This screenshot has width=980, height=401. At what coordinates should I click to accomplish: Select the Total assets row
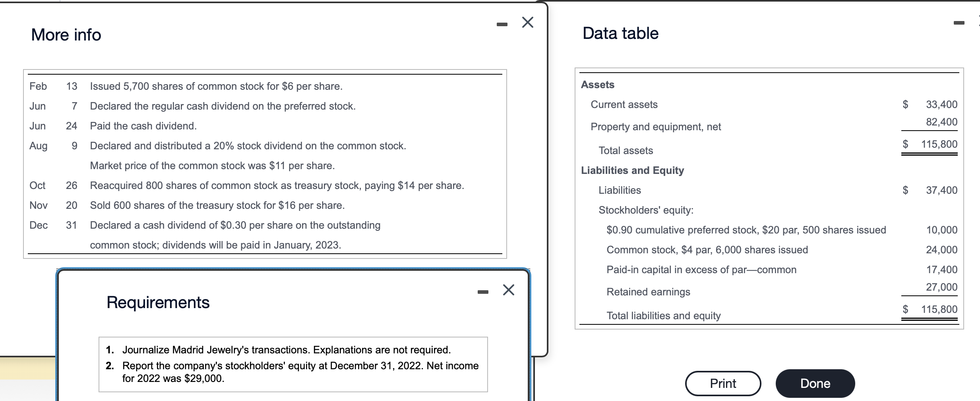click(x=625, y=150)
